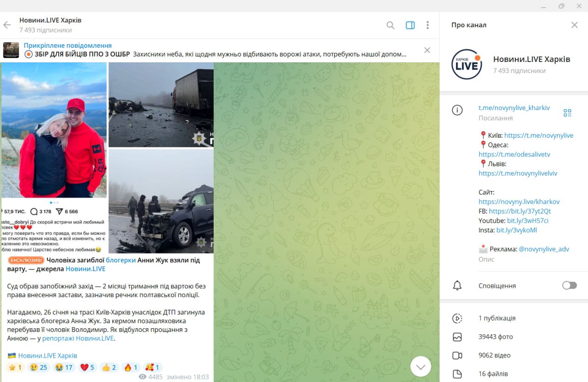Open the 16 файлів section
This screenshot has width=588, height=382.
pyautogui.click(x=493, y=374)
